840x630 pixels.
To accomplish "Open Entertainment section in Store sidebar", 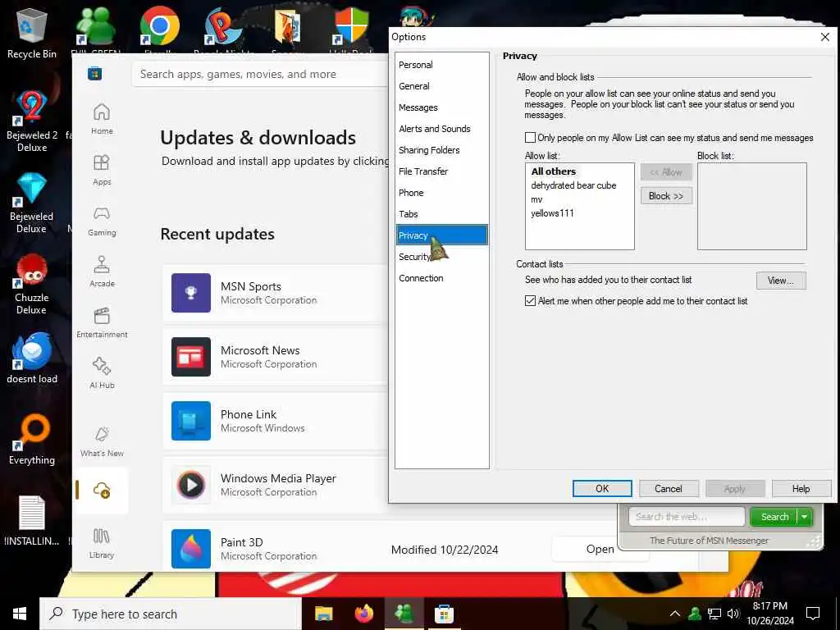I will [102, 322].
